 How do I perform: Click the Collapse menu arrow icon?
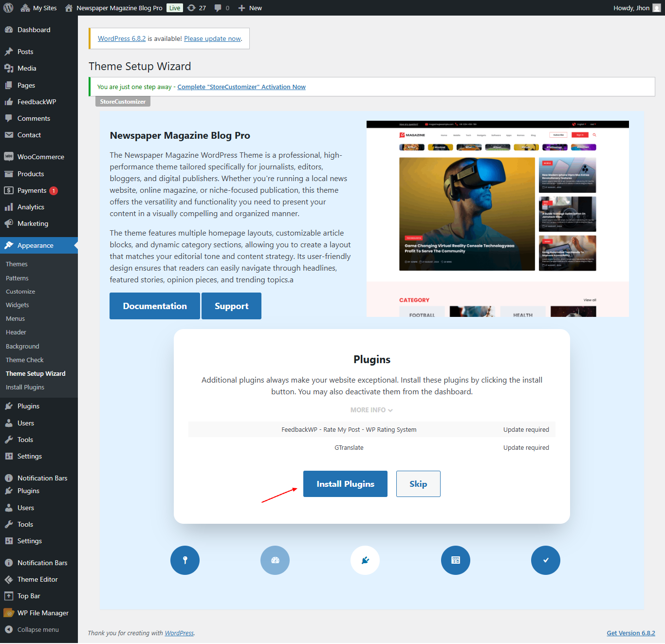(x=9, y=629)
